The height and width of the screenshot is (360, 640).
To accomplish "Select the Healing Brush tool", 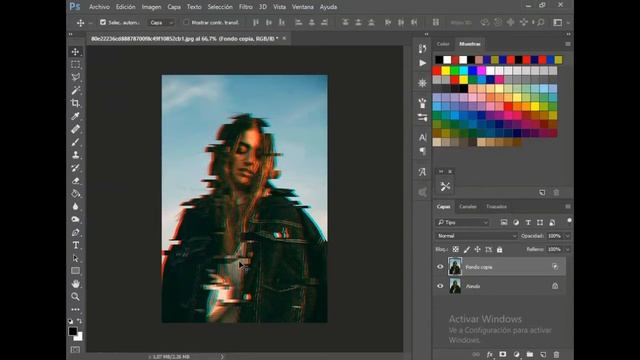I will 76,129.
